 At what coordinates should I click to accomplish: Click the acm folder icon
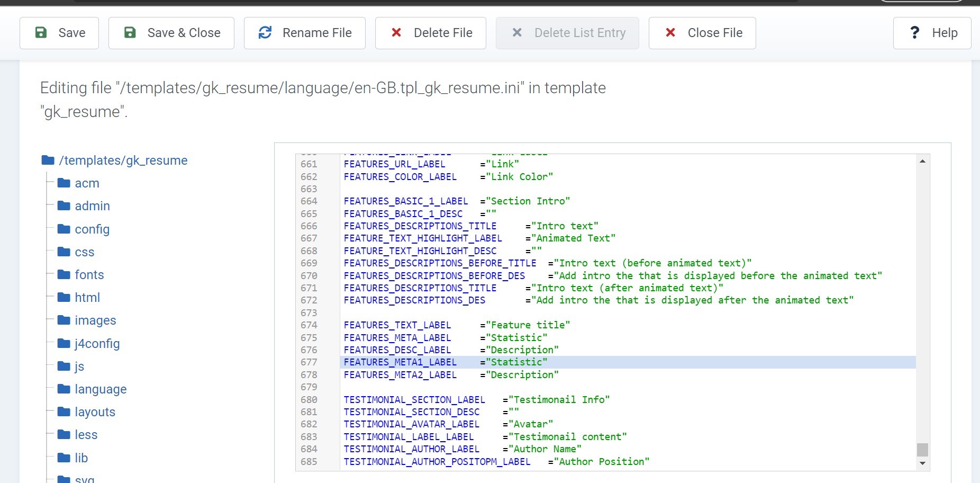click(x=64, y=183)
